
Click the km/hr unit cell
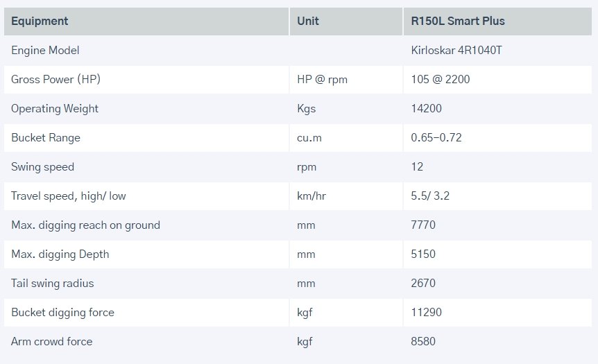tap(311, 196)
